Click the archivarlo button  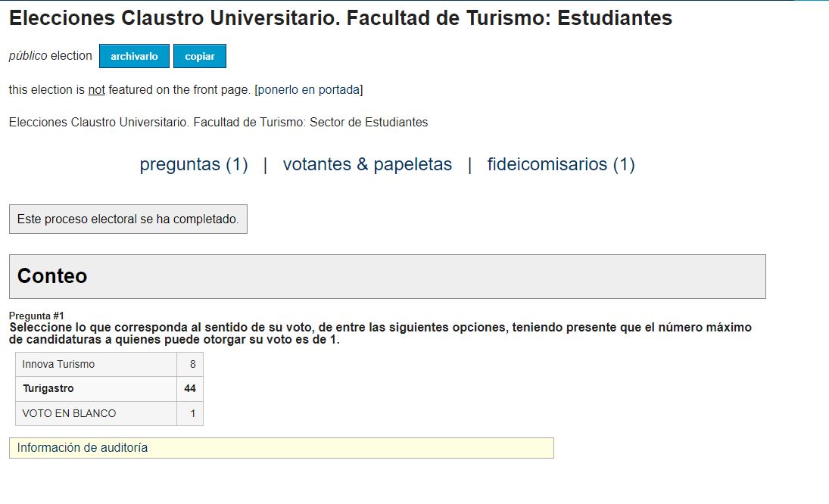(134, 56)
